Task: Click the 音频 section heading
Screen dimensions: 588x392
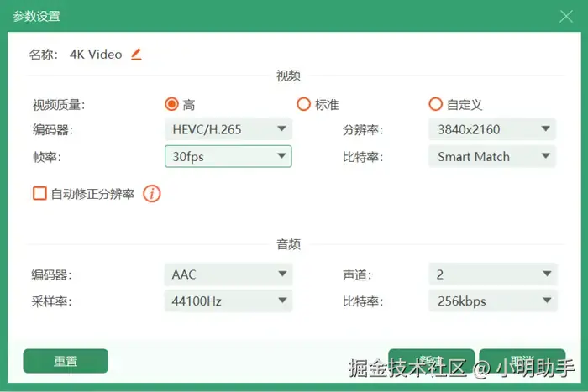Action: pos(288,244)
